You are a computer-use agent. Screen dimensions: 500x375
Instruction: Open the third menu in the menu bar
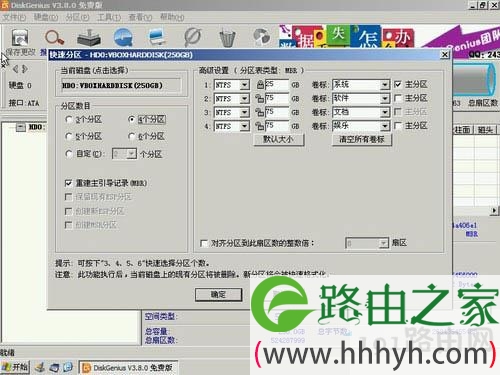click(x=77, y=17)
